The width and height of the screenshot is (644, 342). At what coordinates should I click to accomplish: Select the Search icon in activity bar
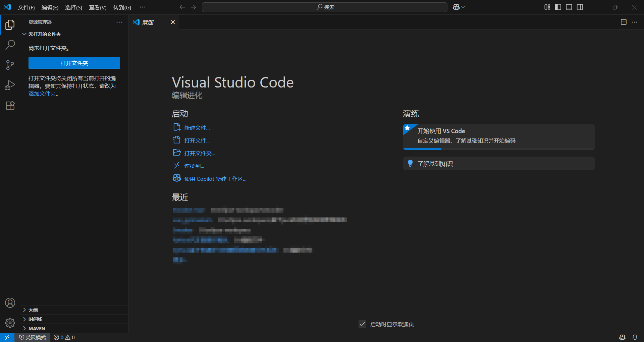click(x=10, y=45)
